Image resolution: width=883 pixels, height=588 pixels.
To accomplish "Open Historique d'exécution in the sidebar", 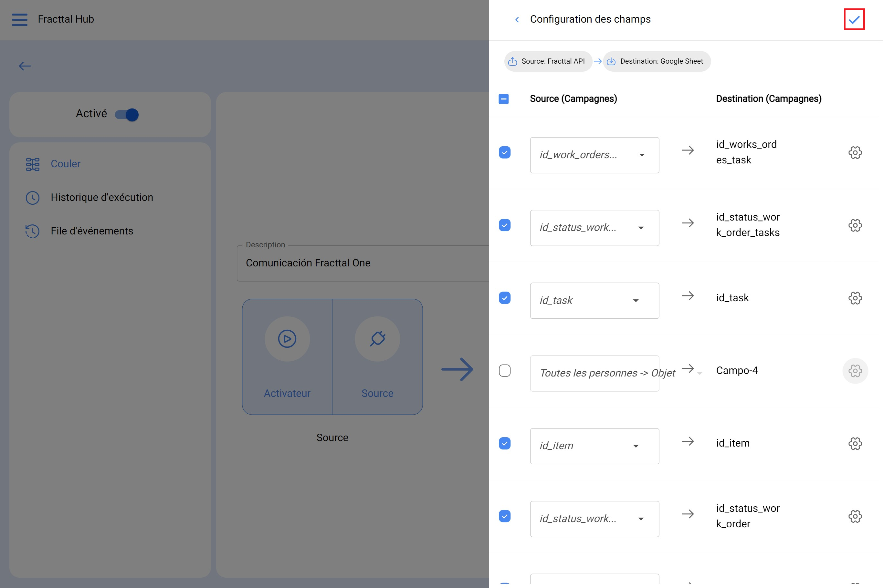I will (102, 197).
